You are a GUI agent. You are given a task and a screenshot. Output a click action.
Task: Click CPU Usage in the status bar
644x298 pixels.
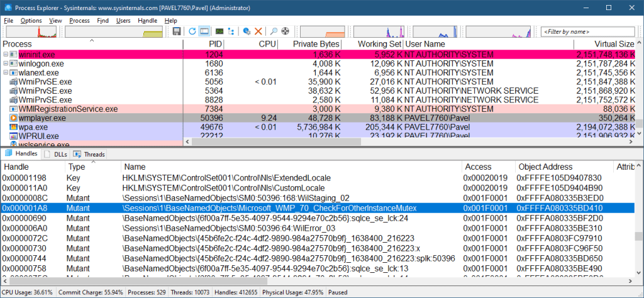point(28,293)
